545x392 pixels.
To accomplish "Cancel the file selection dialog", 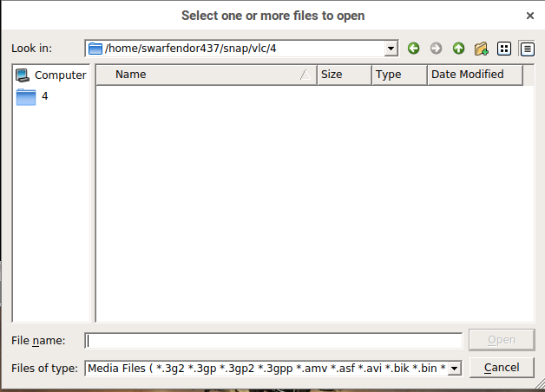I will point(501,368).
